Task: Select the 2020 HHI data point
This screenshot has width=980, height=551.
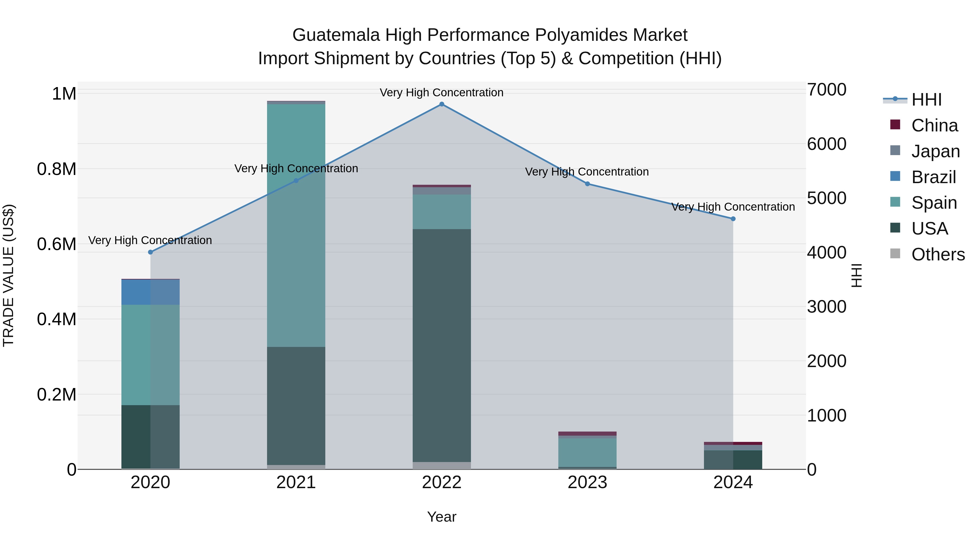Action: [x=150, y=252]
